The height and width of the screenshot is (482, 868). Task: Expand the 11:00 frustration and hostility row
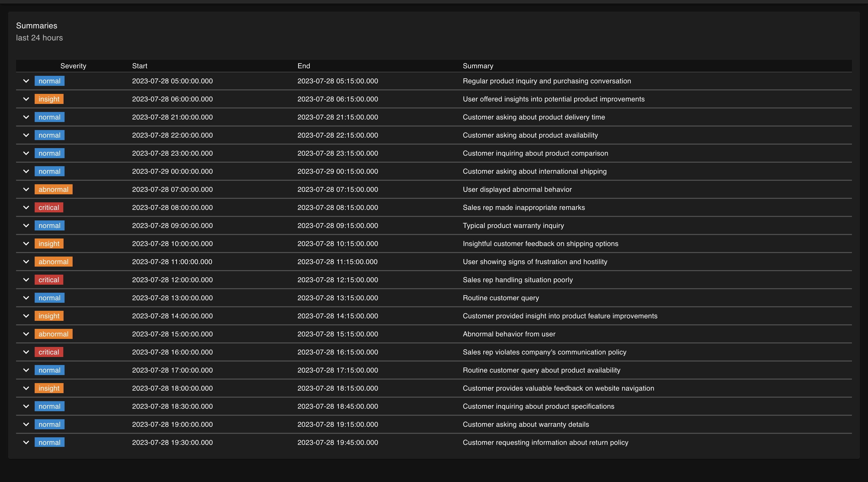[x=26, y=262]
